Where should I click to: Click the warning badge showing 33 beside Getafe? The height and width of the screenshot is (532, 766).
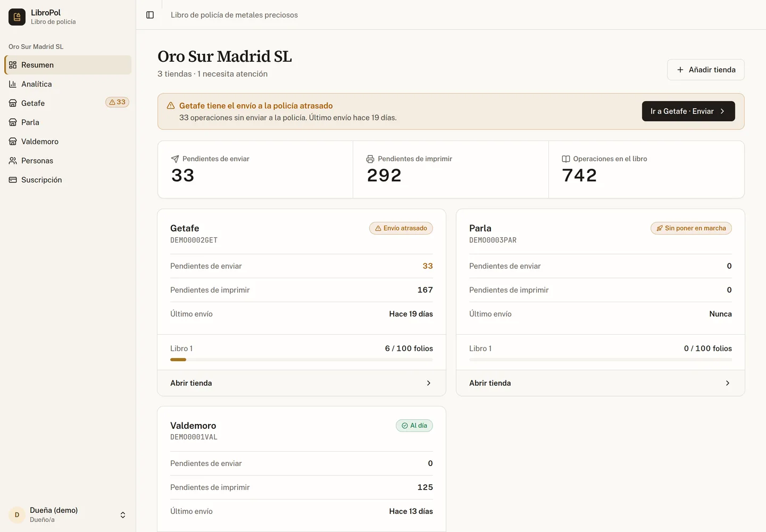point(117,102)
